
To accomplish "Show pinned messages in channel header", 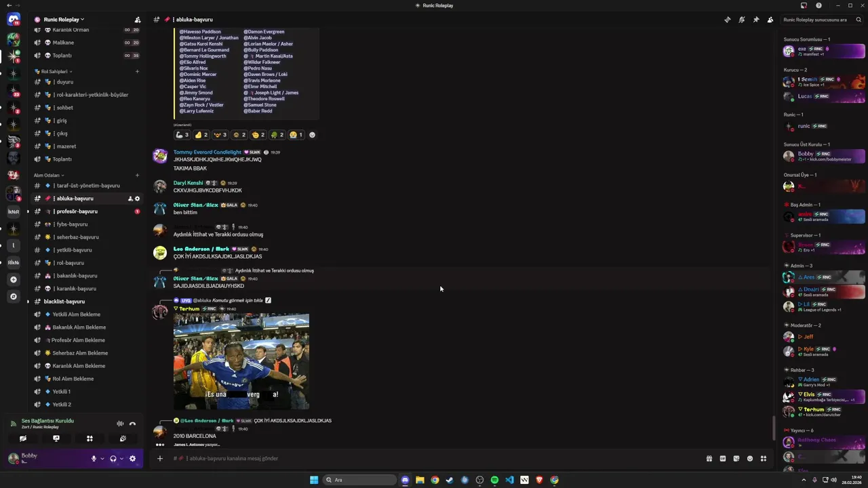I will (x=756, y=20).
